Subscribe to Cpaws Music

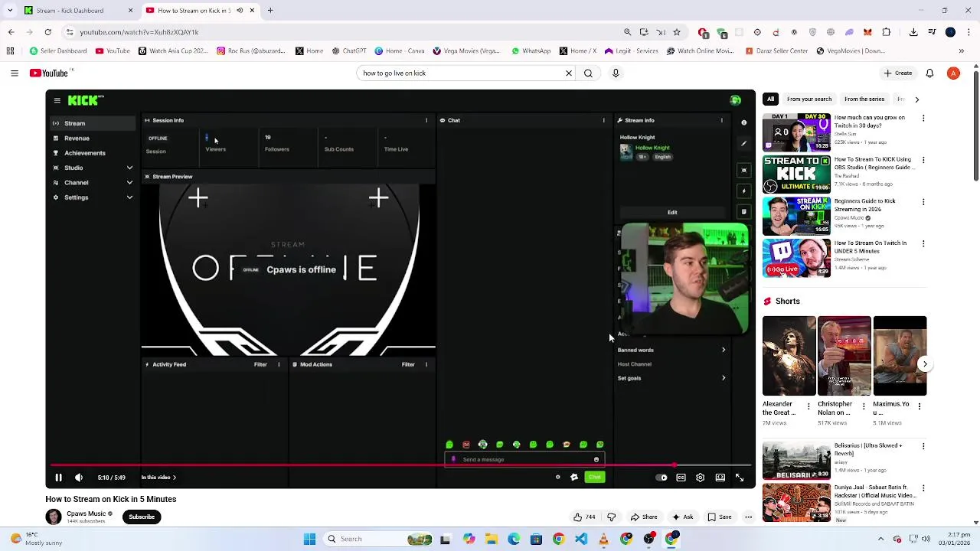(x=142, y=517)
